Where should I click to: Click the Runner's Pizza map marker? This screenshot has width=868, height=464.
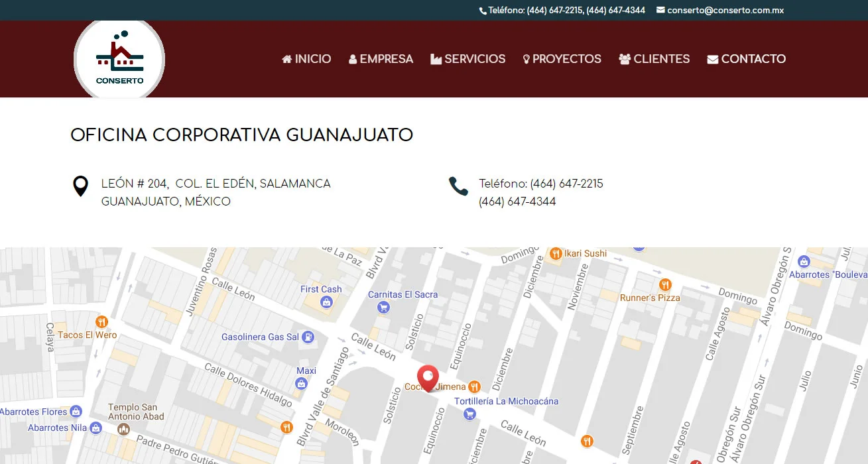665,285
